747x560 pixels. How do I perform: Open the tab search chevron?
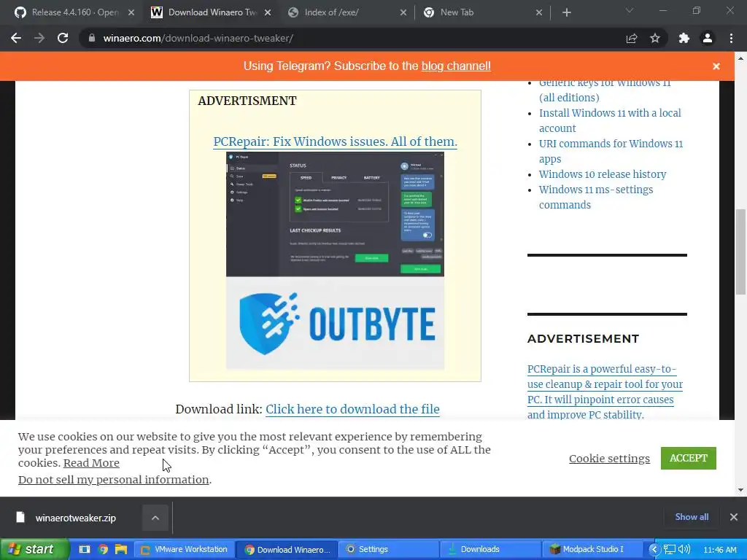tap(630, 10)
